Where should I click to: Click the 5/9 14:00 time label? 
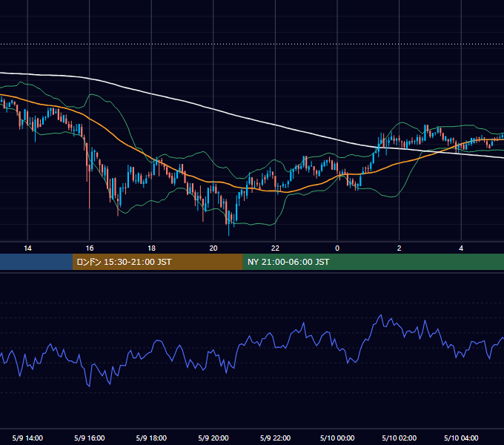click(x=27, y=438)
